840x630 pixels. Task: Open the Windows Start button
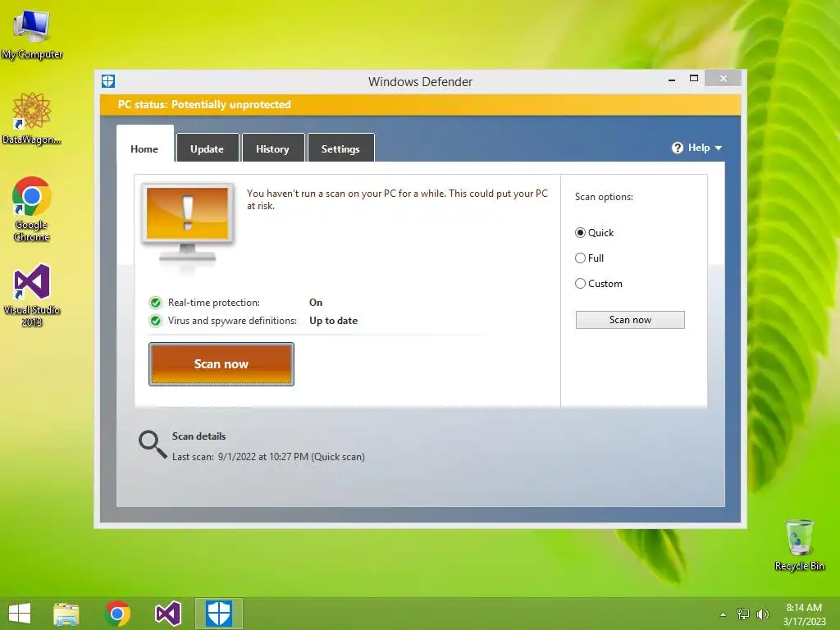coord(20,614)
